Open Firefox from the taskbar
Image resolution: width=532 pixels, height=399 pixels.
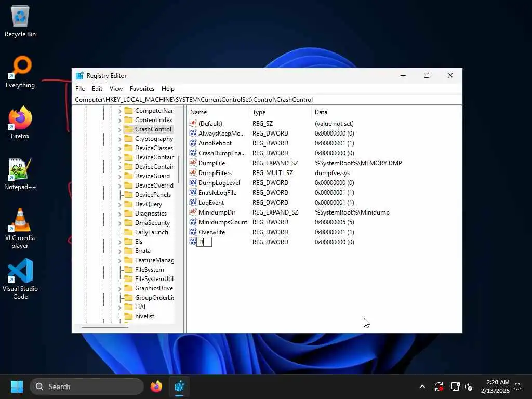pyautogui.click(x=156, y=387)
